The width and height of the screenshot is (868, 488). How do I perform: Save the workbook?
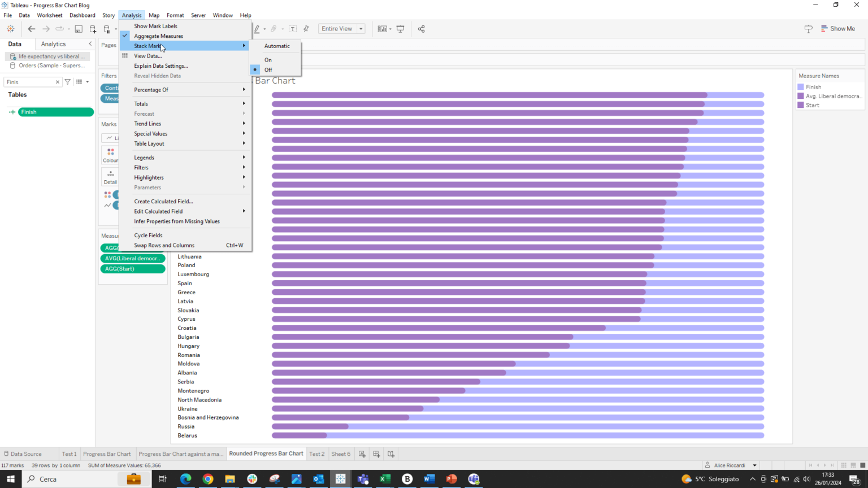[78, 29]
